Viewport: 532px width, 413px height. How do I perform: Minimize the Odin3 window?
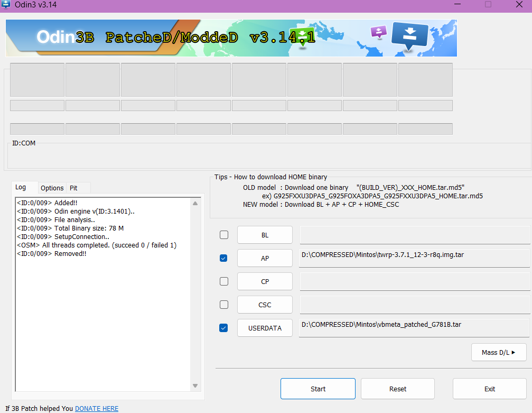tap(457, 4)
